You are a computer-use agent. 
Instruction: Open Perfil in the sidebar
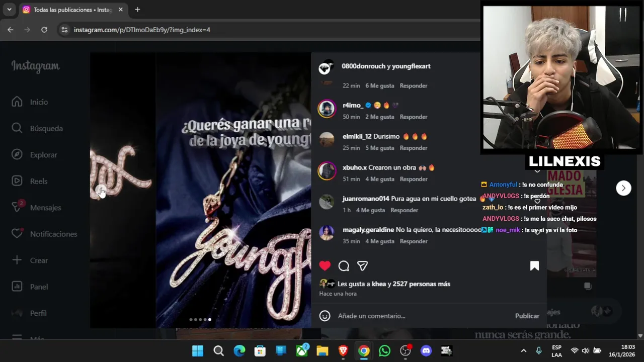pyautogui.click(x=38, y=313)
